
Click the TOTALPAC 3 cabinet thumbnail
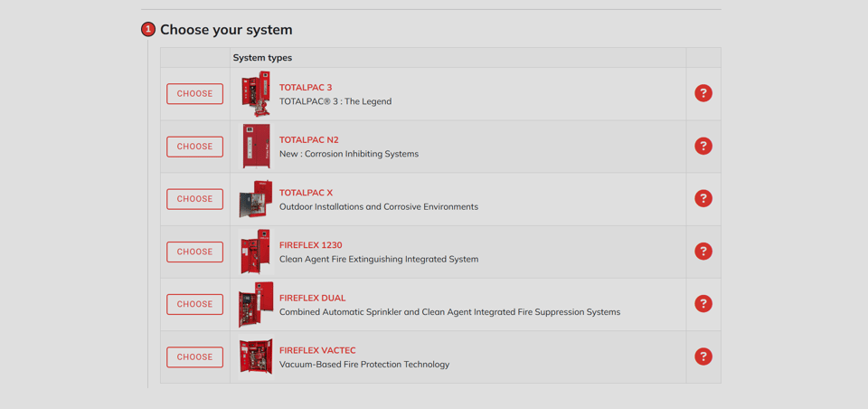pyautogui.click(x=256, y=94)
